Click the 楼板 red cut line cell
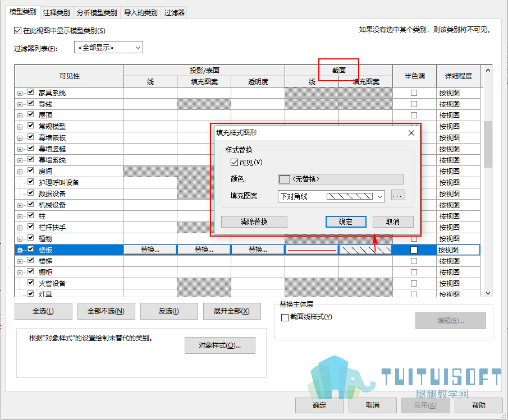The height and width of the screenshot is (420, 508). pos(312,250)
